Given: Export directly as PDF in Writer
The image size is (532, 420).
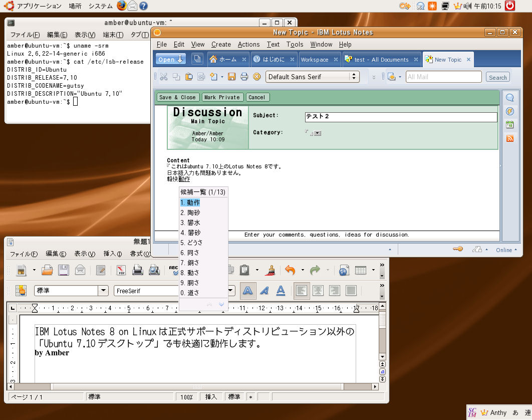Looking at the screenshot, I should (121, 270).
